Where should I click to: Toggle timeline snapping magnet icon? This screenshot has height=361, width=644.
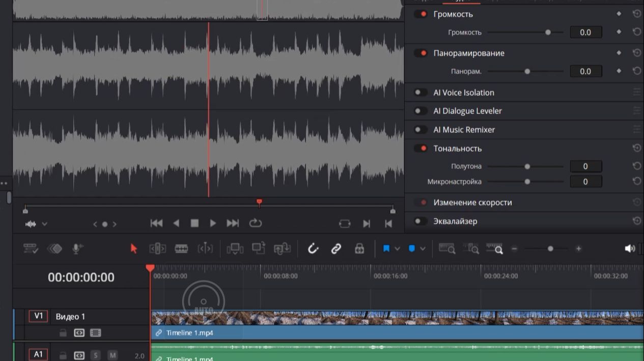[313, 249]
